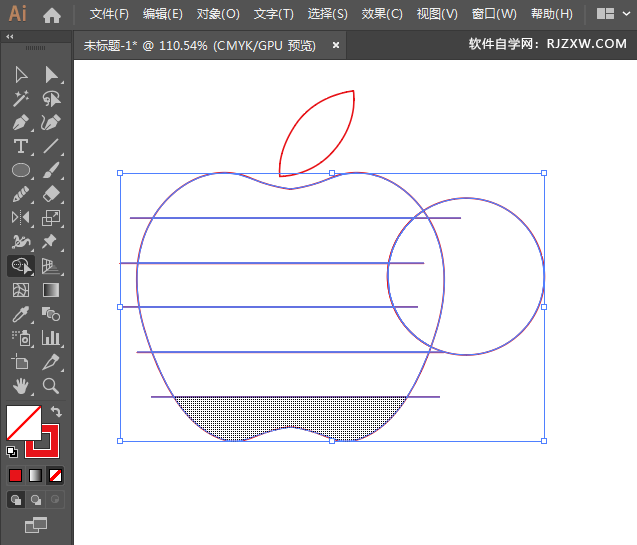The width and height of the screenshot is (637, 545).
Task: Open the screen mode switcher
Action: (x=36, y=524)
